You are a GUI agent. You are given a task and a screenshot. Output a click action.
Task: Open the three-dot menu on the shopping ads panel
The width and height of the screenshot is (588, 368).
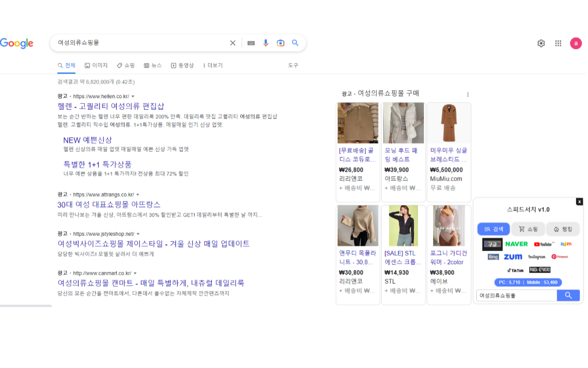pos(468,94)
